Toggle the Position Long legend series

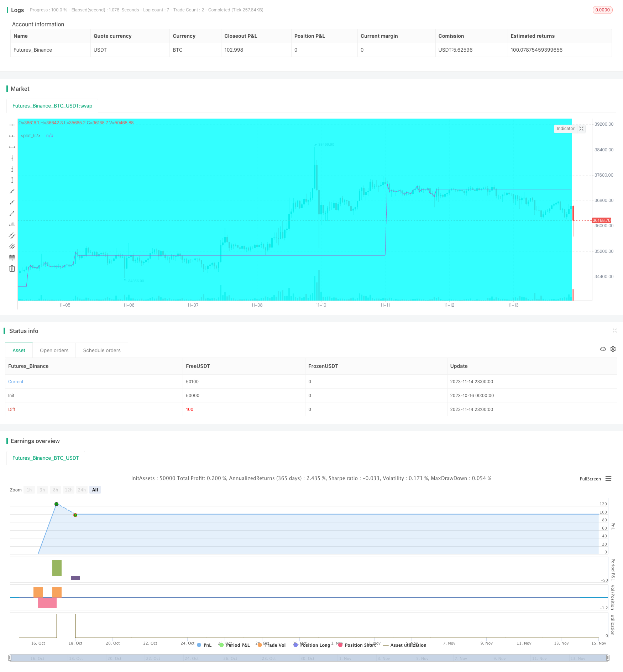coord(312,645)
